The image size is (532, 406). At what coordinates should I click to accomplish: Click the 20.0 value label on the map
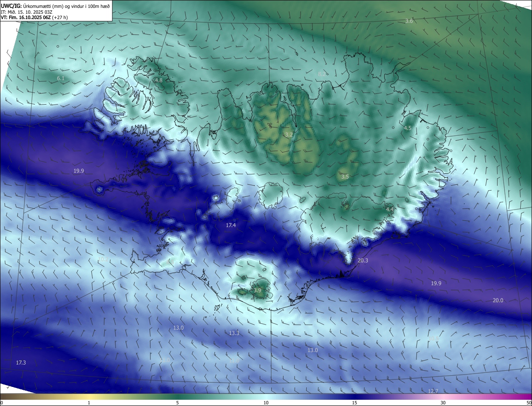498,300
